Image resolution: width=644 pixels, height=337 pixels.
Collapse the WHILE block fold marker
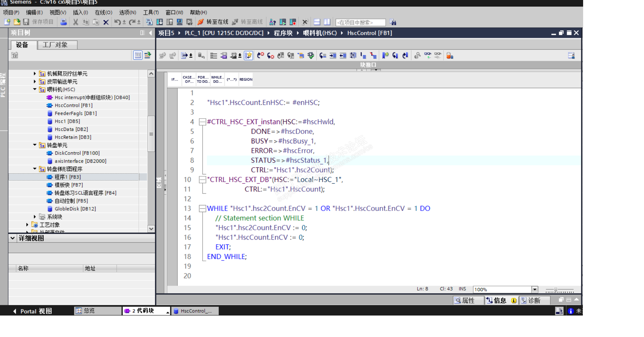[x=202, y=208]
